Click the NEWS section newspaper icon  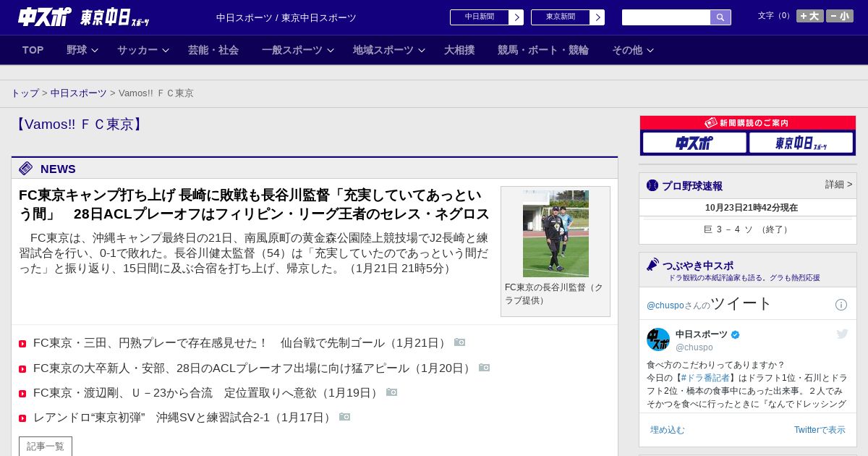25,169
